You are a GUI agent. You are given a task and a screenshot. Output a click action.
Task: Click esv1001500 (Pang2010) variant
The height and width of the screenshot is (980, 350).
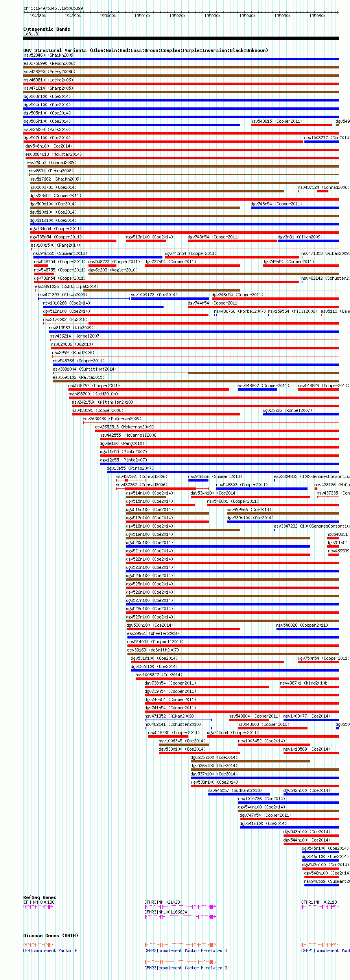(x=55, y=245)
